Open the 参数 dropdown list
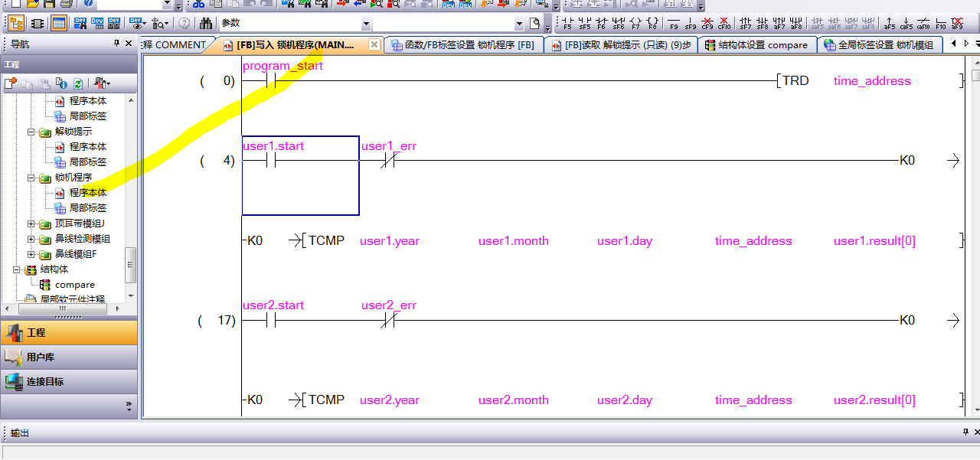The width and height of the screenshot is (980, 460). 365,24
